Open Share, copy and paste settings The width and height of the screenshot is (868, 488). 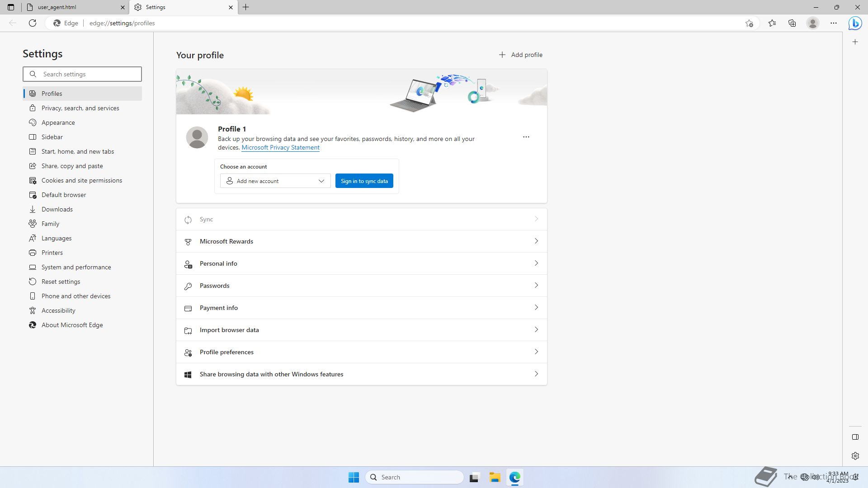click(x=82, y=166)
